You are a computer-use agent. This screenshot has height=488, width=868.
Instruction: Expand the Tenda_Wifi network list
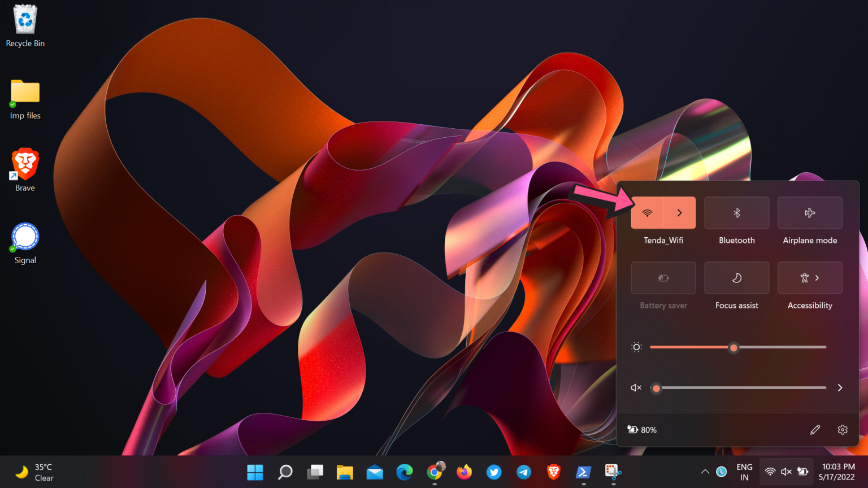[x=679, y=213]
